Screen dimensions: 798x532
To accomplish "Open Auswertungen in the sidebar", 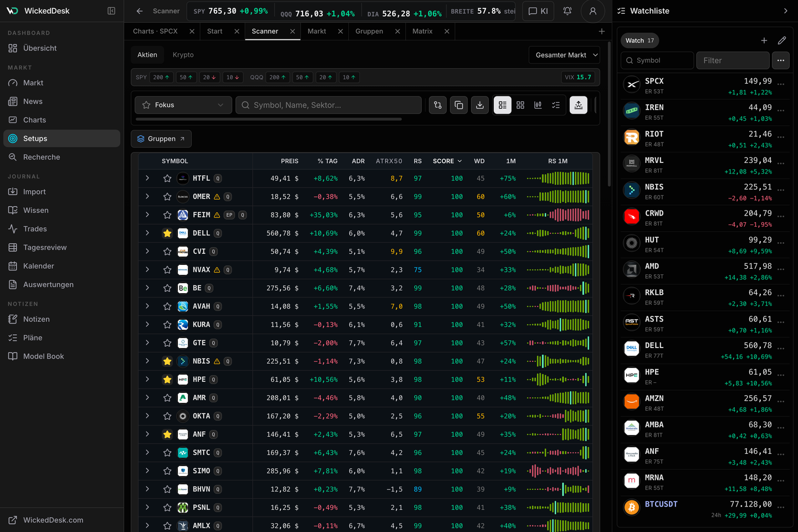I will point(62,284).
